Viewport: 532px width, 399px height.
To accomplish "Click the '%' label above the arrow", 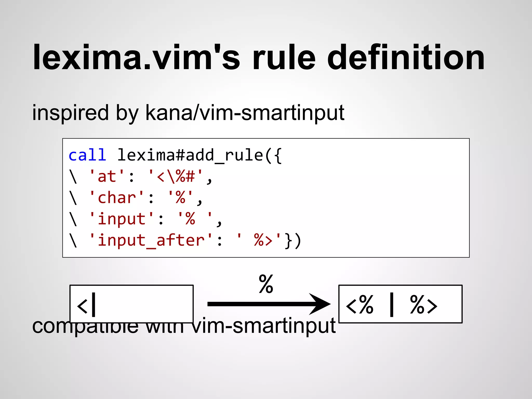I will click(266, 284).
